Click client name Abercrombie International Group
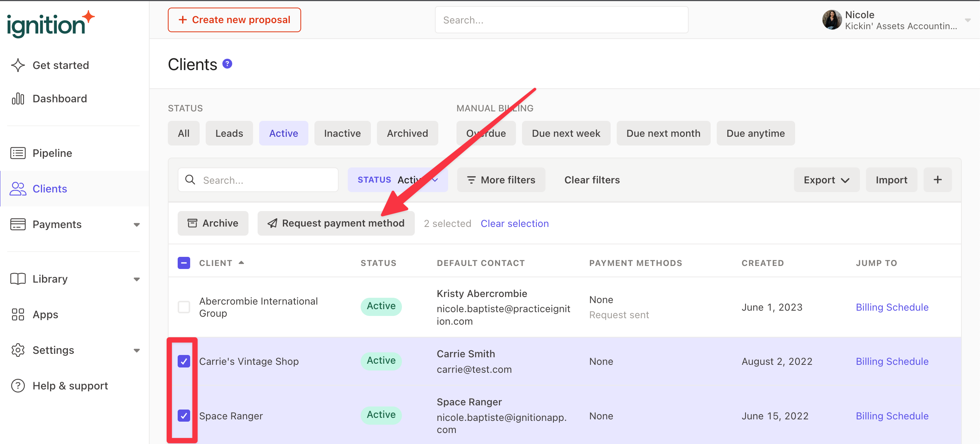Image resolution: width=980 pixels, height=444 pixels. [x=258, y=307]
